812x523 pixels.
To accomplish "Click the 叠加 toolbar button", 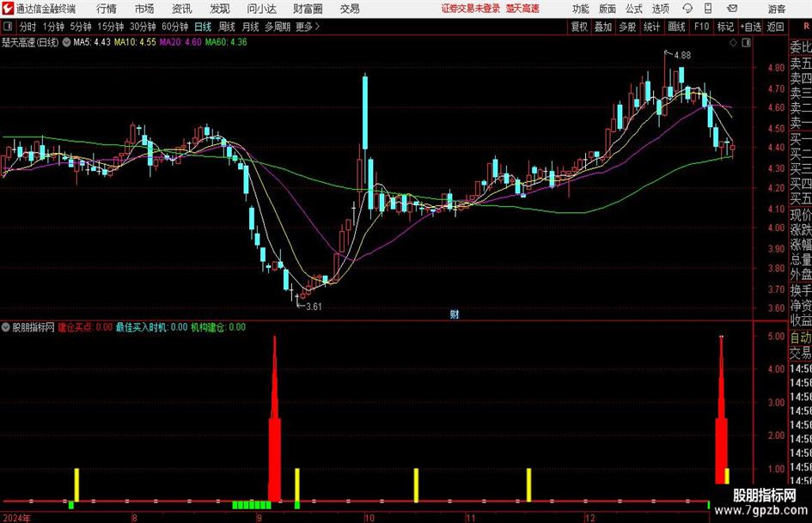I will pyautogui.click(x=603, y=27).
